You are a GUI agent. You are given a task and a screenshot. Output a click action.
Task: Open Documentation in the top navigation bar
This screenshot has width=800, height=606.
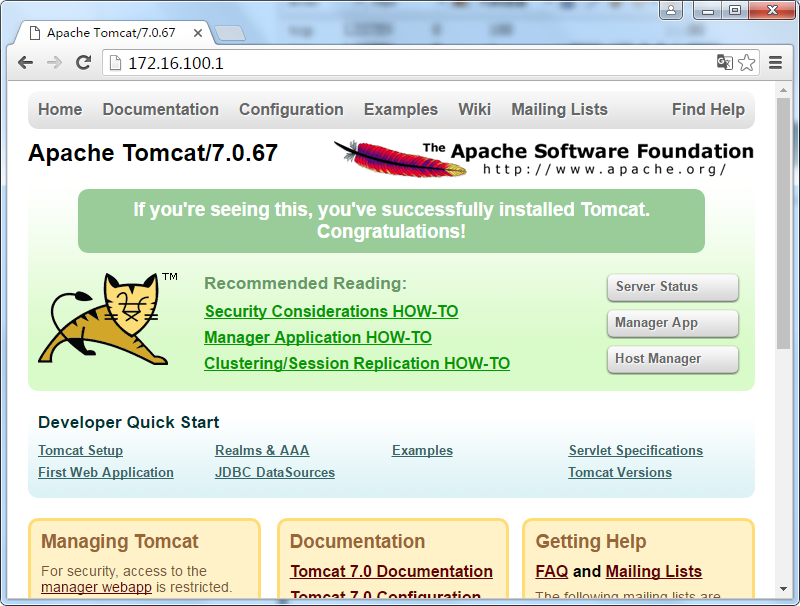point(161,109)
